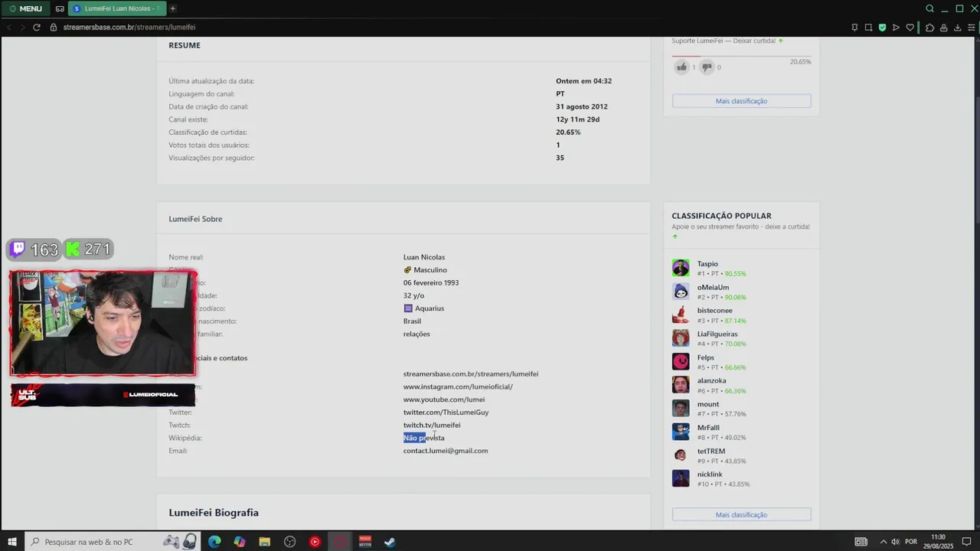Toggle the green ad blocker shield
980x551 pixels.
pos(882,28)
